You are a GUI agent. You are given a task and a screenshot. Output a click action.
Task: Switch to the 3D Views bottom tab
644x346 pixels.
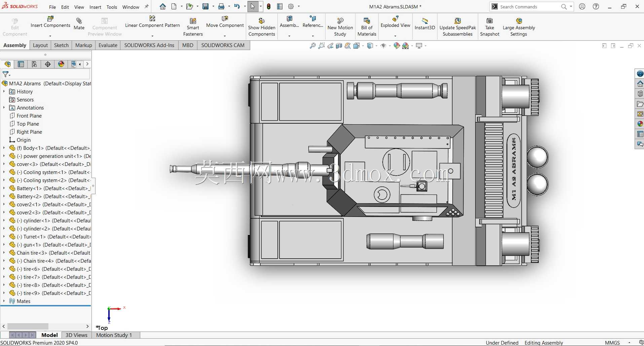(76, 335)
